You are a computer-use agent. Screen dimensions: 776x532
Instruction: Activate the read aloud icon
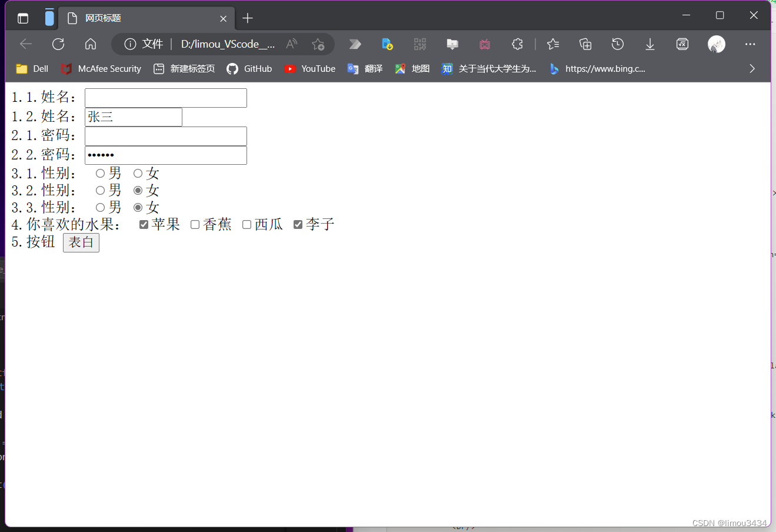pyautogui.click(x=291, y=44)
